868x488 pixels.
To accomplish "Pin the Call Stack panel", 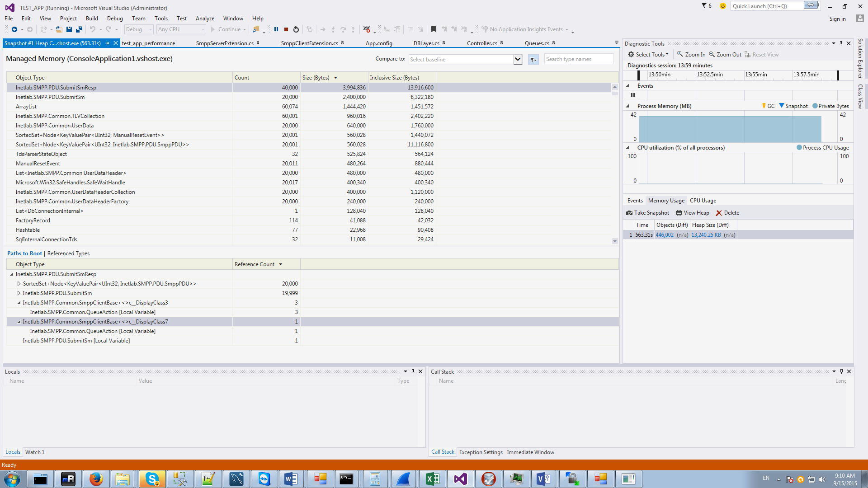I will pos(841,371).
